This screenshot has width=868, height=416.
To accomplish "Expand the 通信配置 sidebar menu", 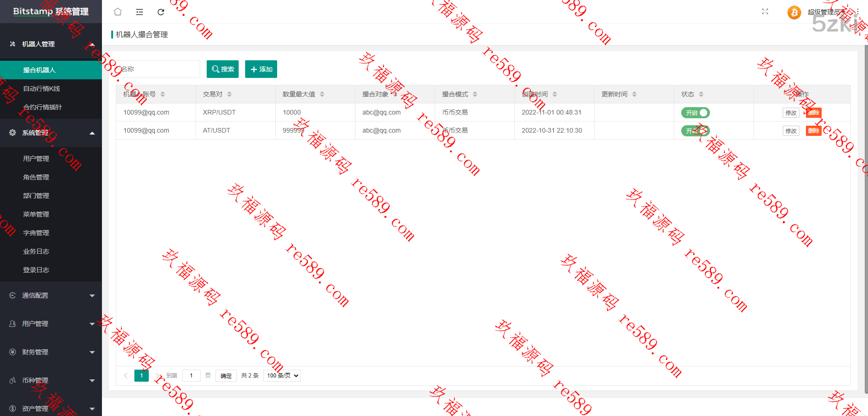I will 51,295.
